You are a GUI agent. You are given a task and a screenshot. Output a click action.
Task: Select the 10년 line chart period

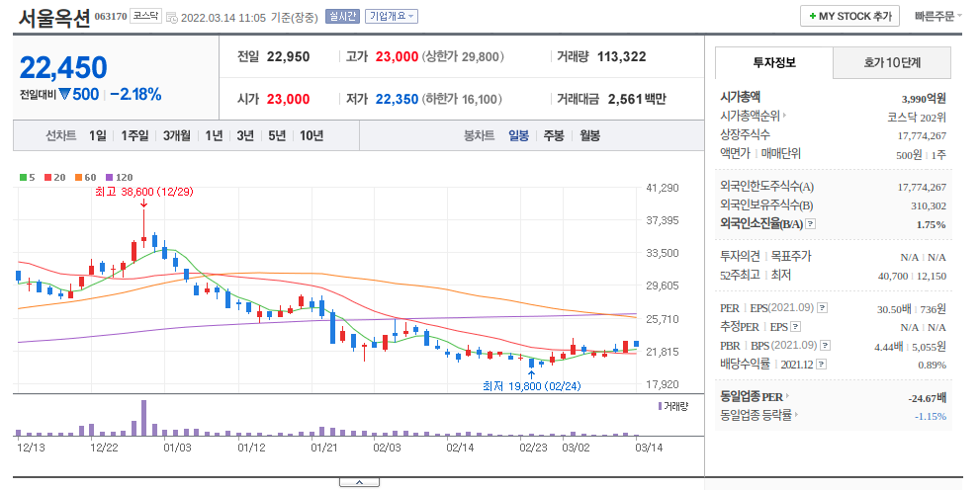[x=312, y=135]
